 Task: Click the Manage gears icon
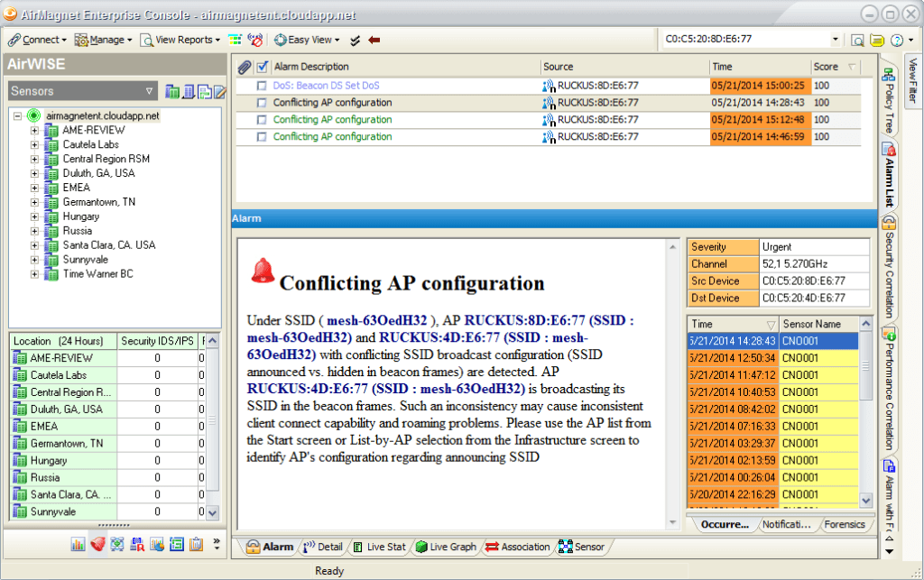coord(81,40)
